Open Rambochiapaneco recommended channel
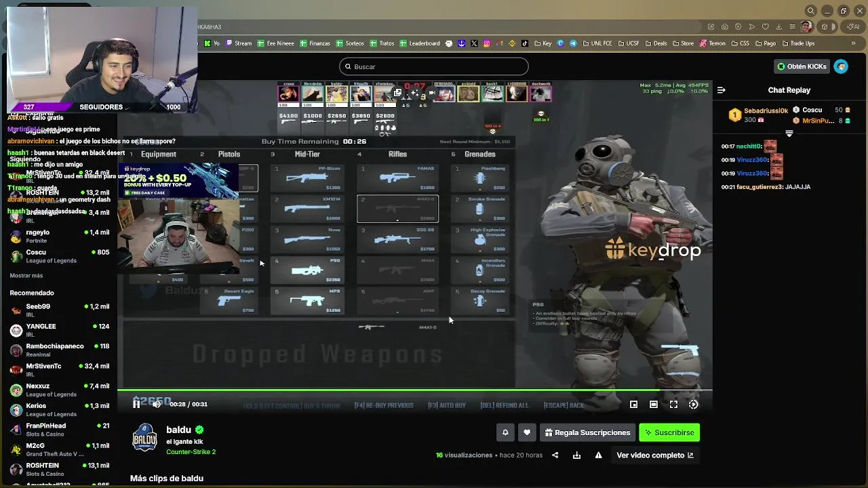Screen dimensions: 868x488 [x=59, y=350]
